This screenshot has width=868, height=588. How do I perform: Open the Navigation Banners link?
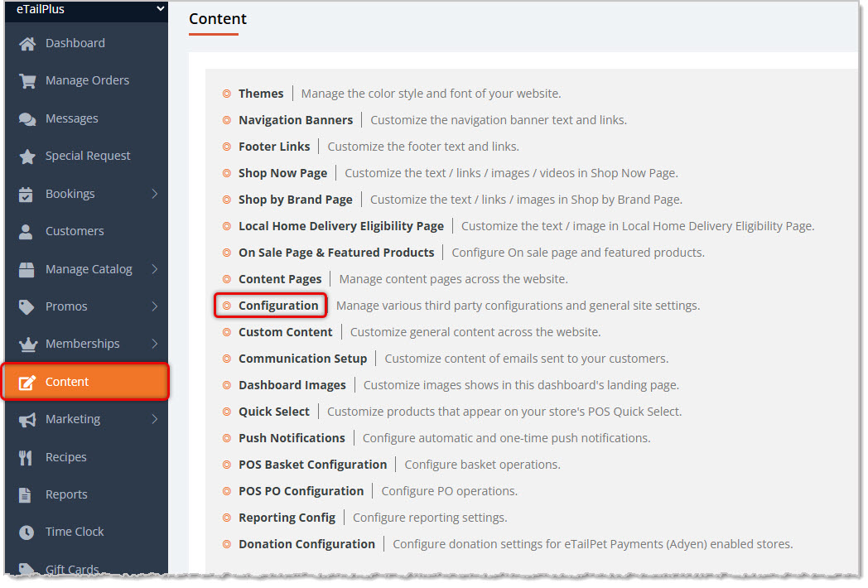(296, 120)
